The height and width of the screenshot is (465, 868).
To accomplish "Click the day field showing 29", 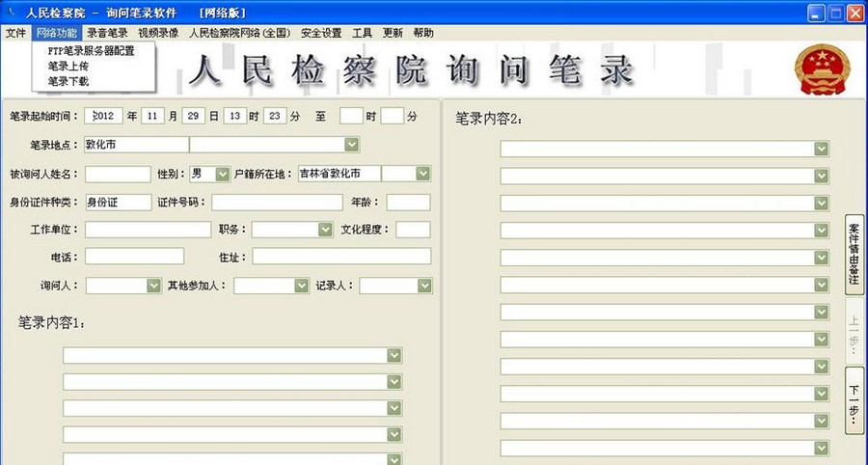I will [x=193, y=116].
